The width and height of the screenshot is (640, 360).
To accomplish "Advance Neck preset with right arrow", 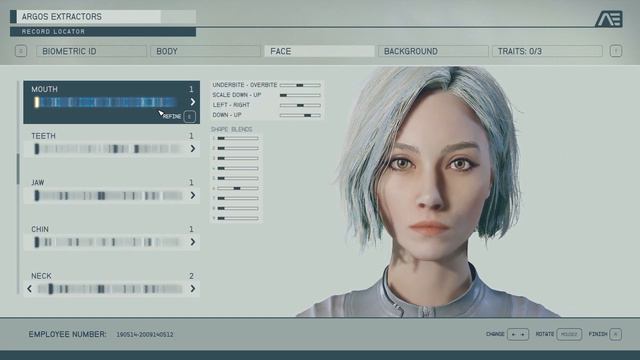I will 193,289.
